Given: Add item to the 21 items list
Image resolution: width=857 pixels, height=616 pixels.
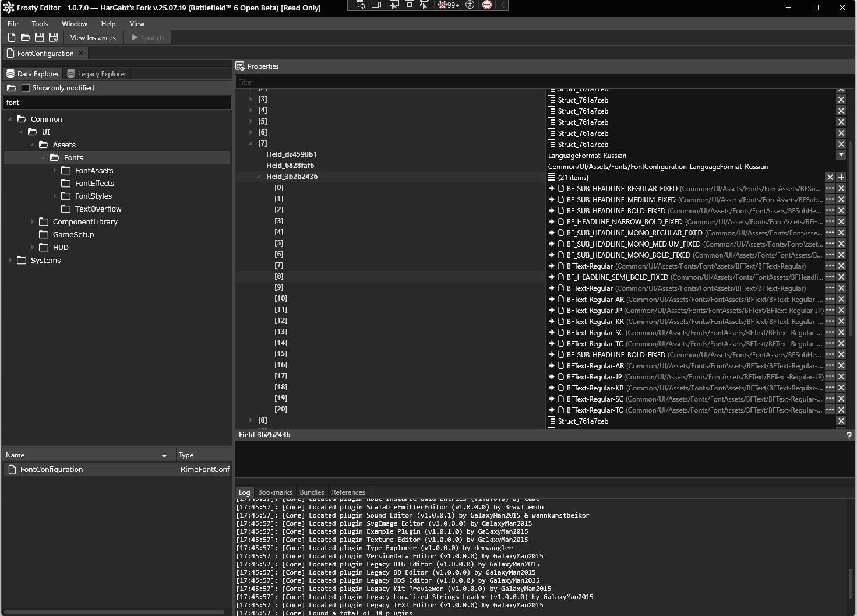Looking at the screenshot, I should pyautogui.click(x=841, y=177).
